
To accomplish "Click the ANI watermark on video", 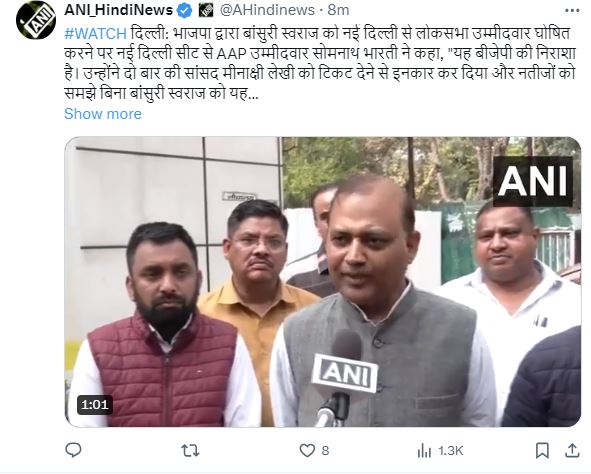I will [533, 182].
